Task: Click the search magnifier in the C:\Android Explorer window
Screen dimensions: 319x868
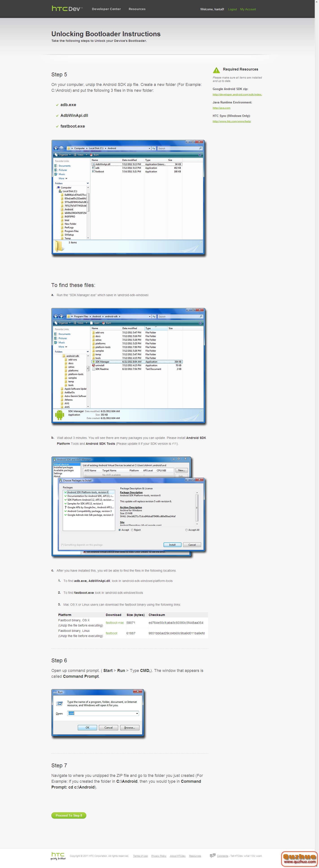Action: click(200, 148)
